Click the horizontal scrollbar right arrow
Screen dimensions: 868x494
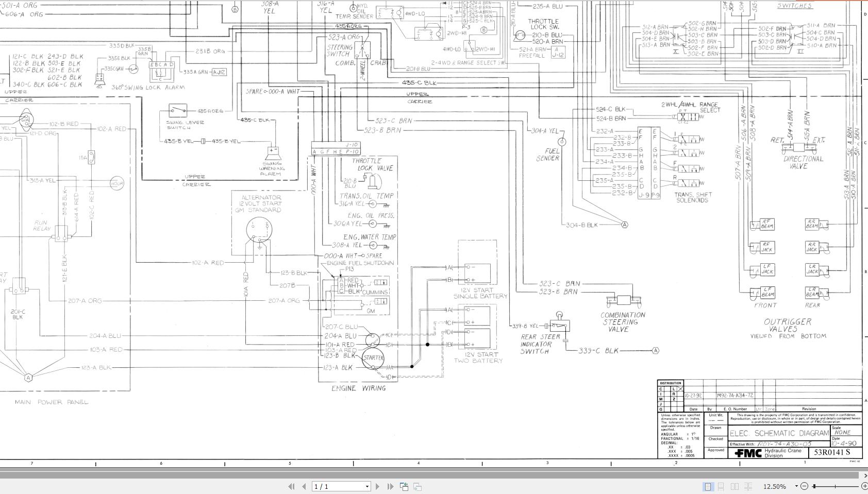tap(864, 476)
